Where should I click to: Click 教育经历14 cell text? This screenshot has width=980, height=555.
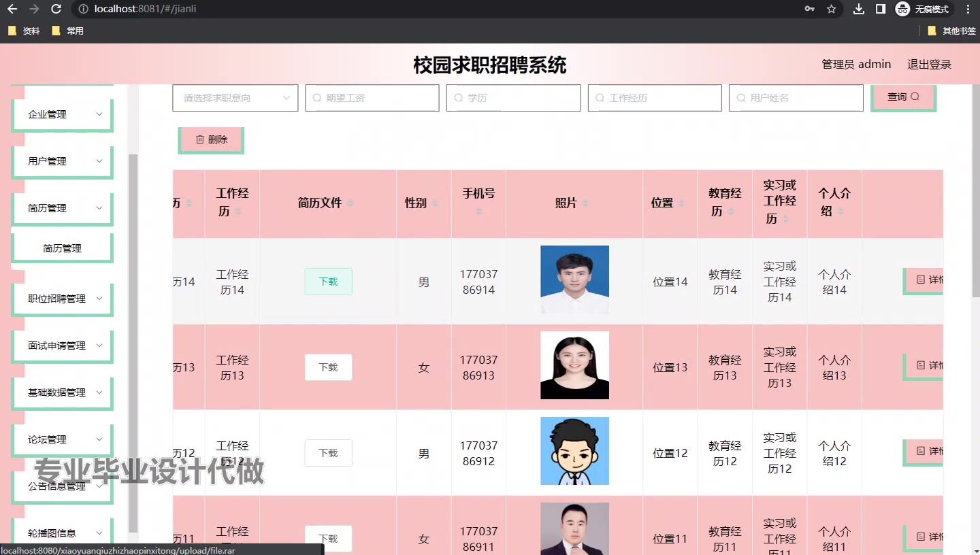coord(725,282)
